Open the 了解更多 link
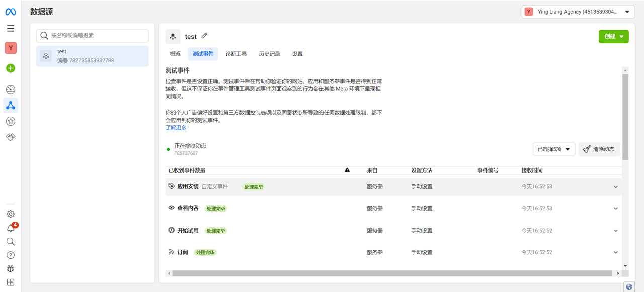 pyautogui.click(x=175, y=127)
